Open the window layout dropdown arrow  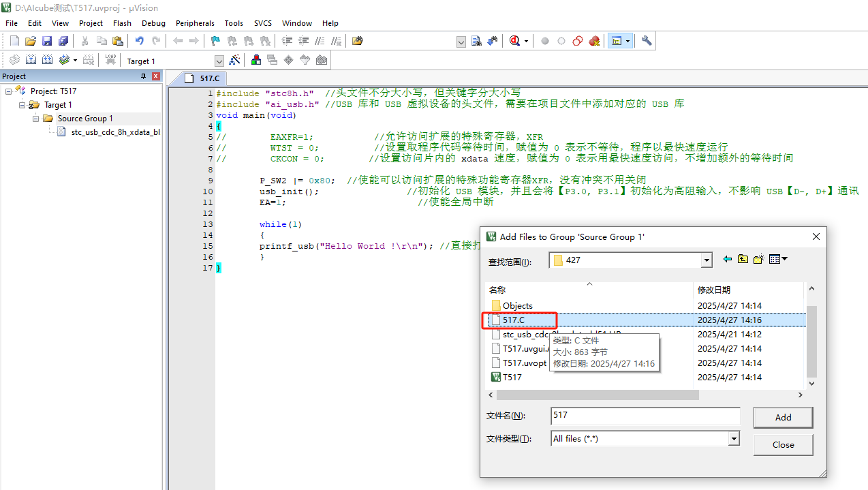pos(627,41)
